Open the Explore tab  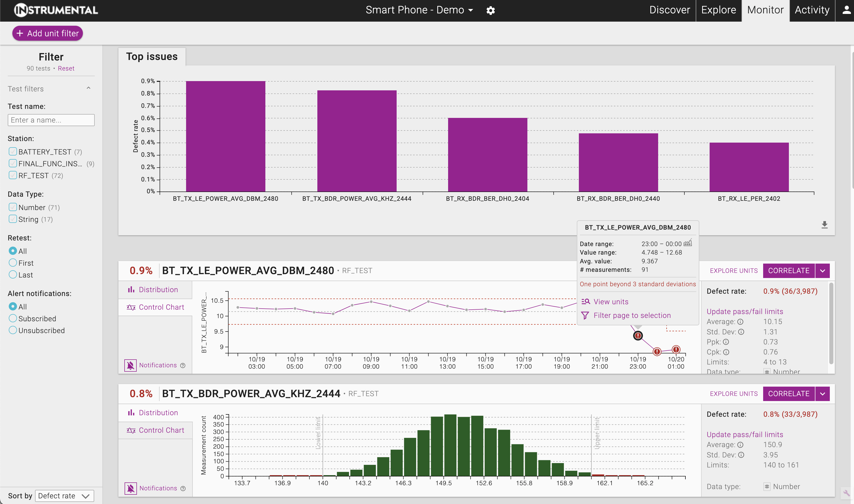tap(719, 10)
